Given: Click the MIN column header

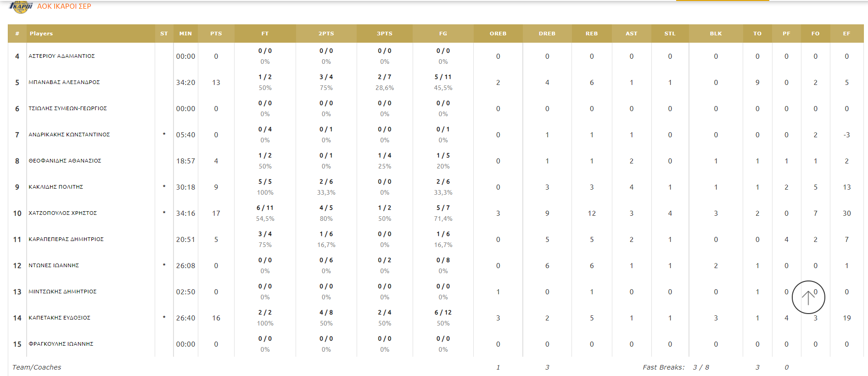Looking at the screenshot, I should 185,34.
